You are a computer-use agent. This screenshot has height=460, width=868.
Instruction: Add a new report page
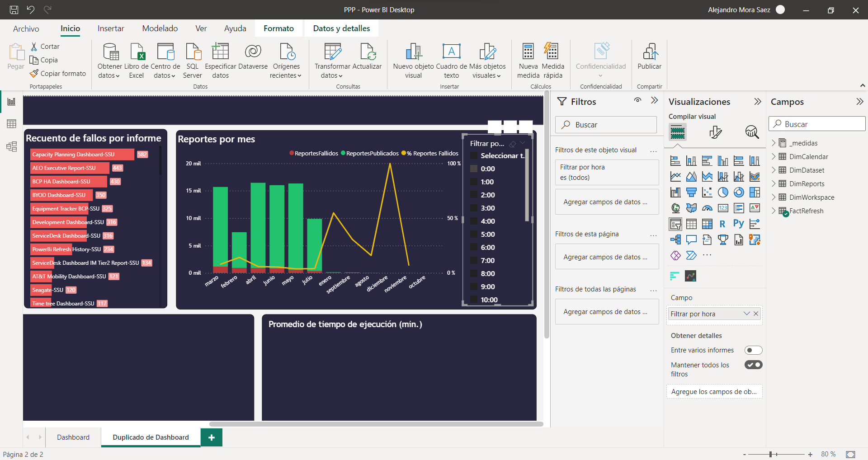point(211,437)
